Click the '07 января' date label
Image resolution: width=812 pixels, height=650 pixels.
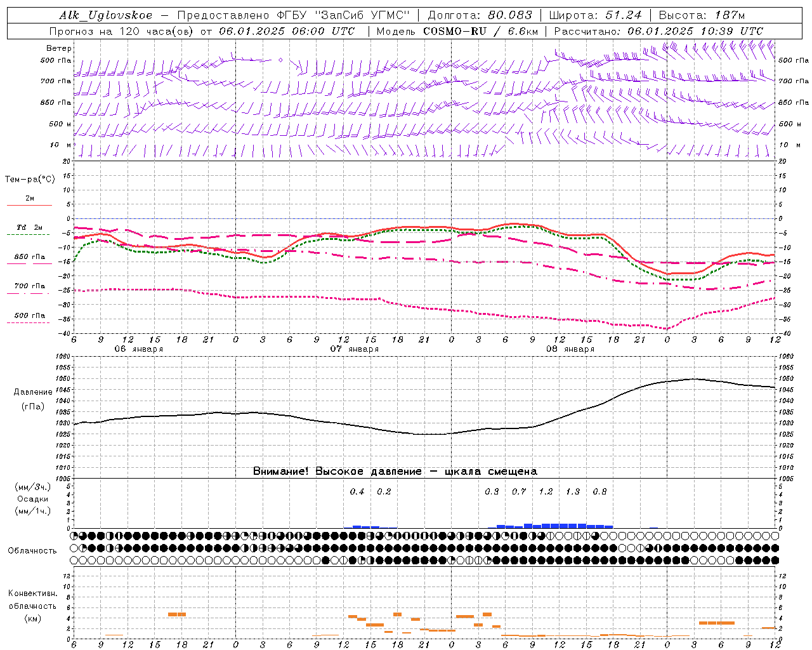(x=354, y=349)
